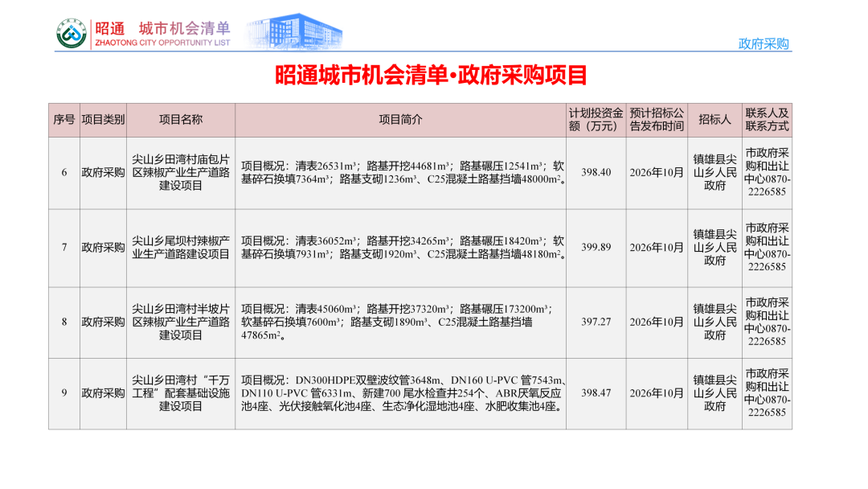Click contact 市政府采购和出让中心0870-2226585 in row 8
The width and height of the screenshot is (868, 489).
pyautogui.click(x=768, y=323)
